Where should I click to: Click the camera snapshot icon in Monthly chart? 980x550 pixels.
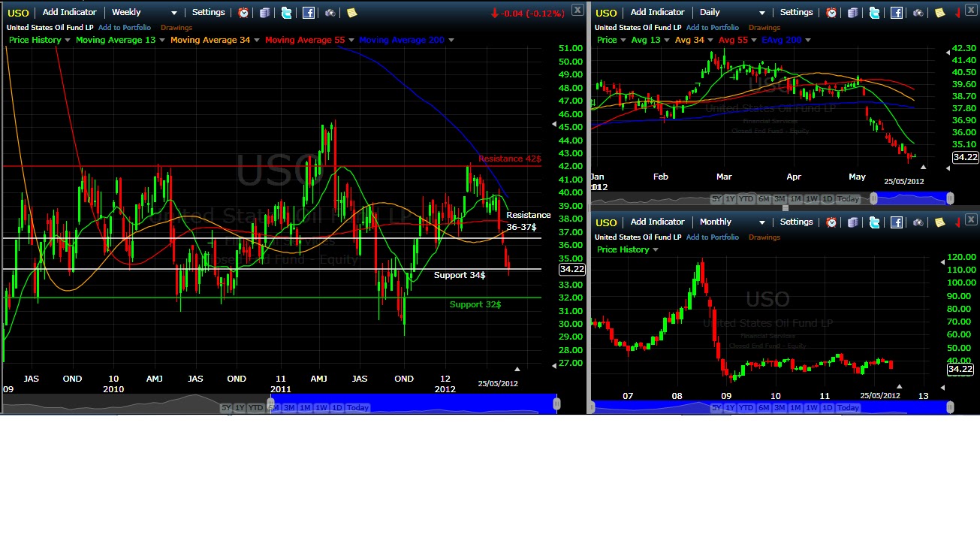918,222
